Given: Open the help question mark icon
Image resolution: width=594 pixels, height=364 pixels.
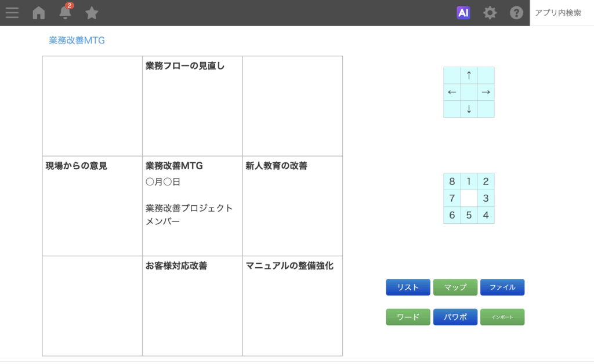Looking at the screenshot, I should pos(516,13).
